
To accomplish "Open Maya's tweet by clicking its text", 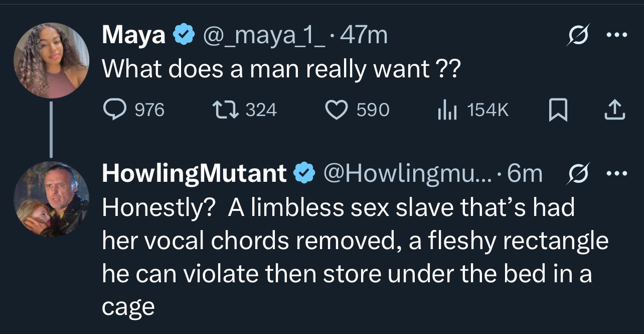I will [x=280, y=69].
